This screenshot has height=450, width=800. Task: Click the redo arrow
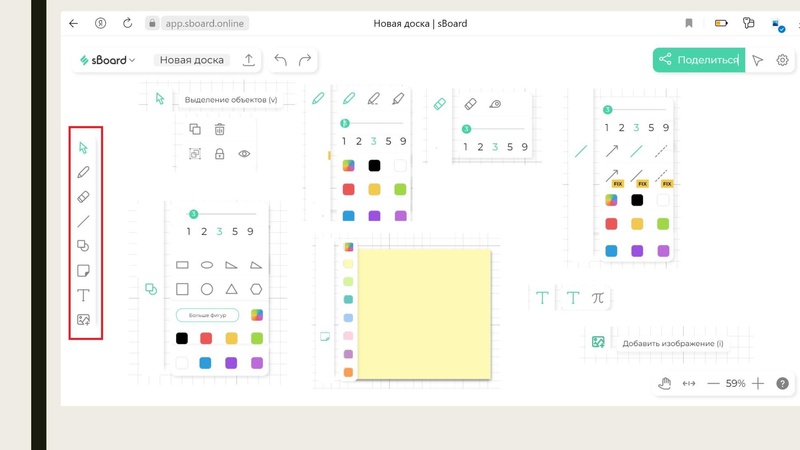pyautogui.click(x=305, y=60)
